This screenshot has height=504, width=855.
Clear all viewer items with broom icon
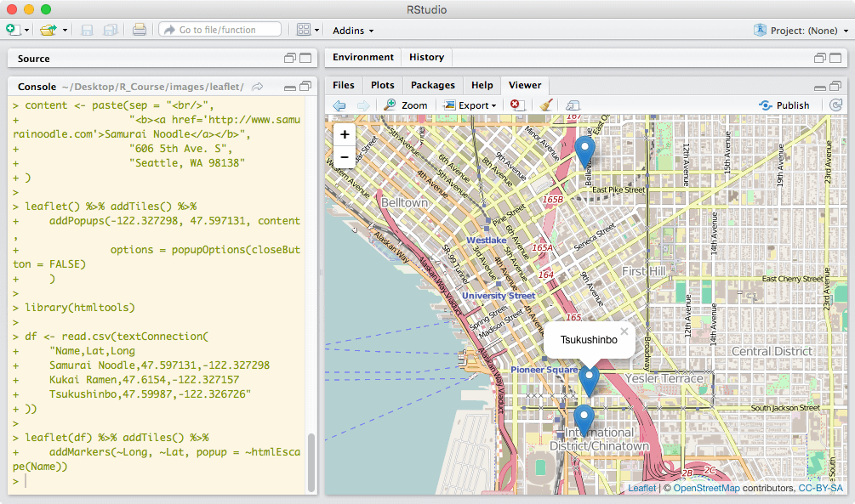545,105
